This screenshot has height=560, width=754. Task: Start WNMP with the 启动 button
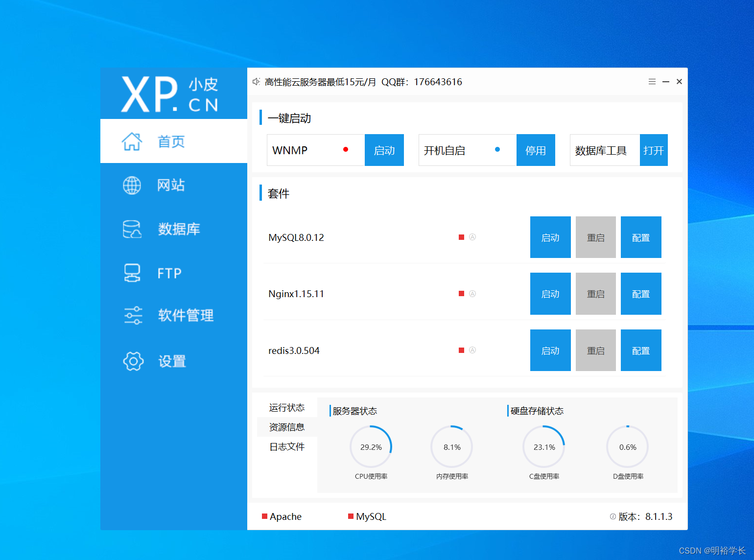click(384, 150)
